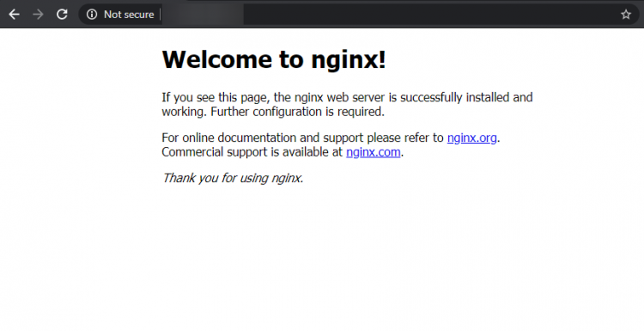Reload the nginx welcome page
Screen dimensions: 644x331
pyautogui.click(x=62, y=15)
